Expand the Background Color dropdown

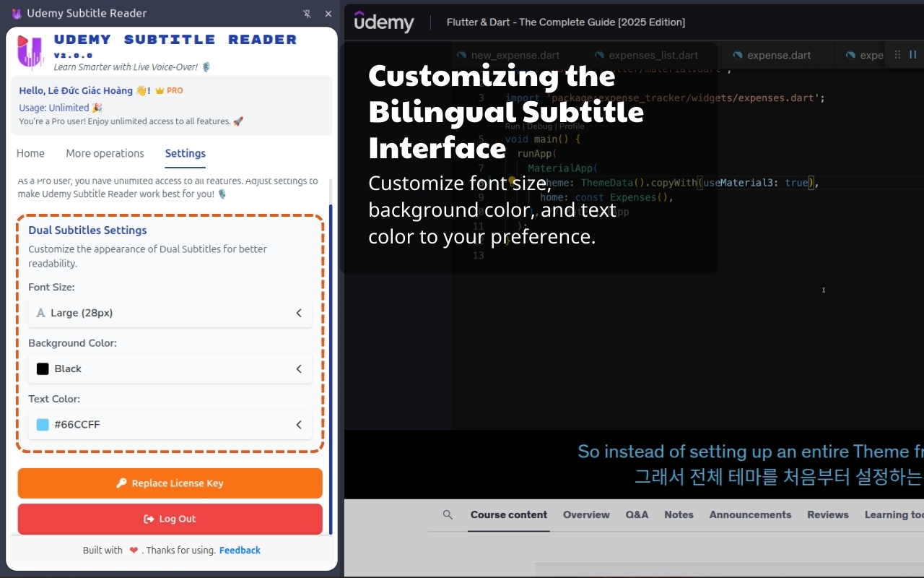170,368
